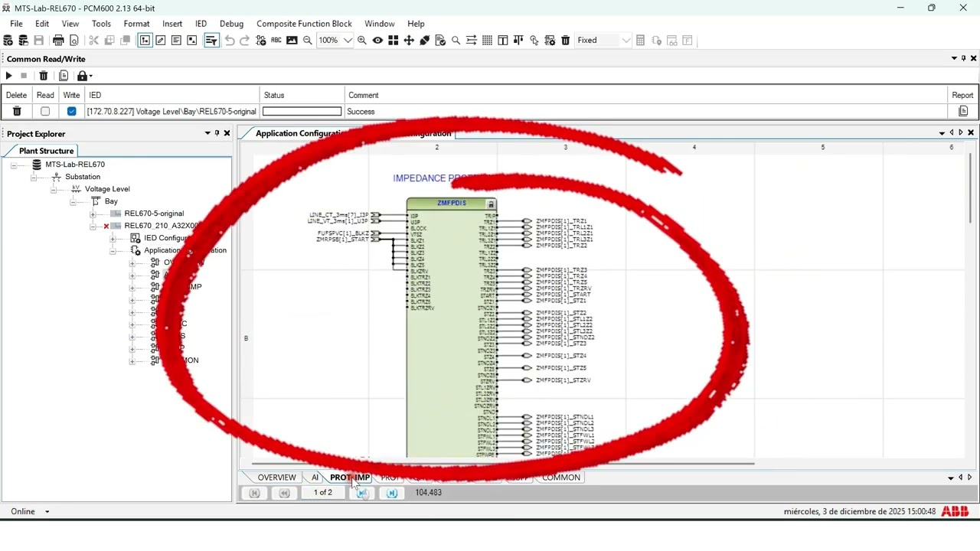Select the Bay tree item
This screenshot has width=980, height=551.
[x=111, y=201]
